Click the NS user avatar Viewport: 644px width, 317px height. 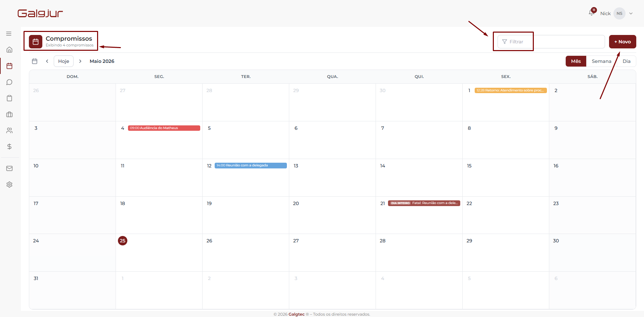(619, 13)
